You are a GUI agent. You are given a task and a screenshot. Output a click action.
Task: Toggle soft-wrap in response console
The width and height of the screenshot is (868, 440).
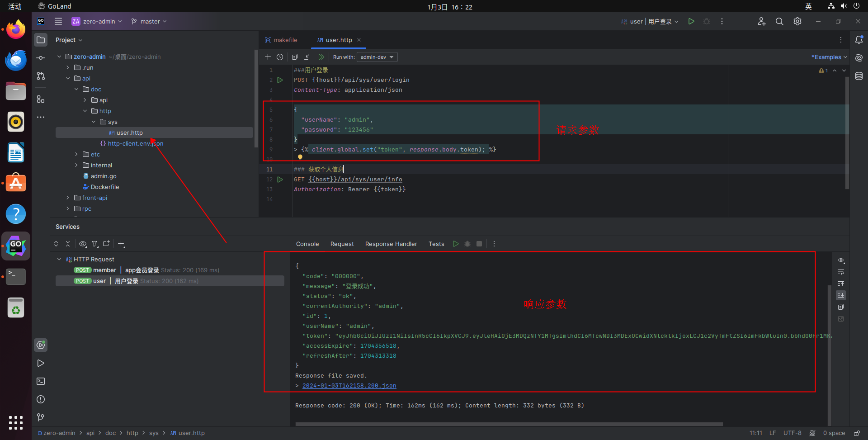pyautogui.click(x=841, y=272)
